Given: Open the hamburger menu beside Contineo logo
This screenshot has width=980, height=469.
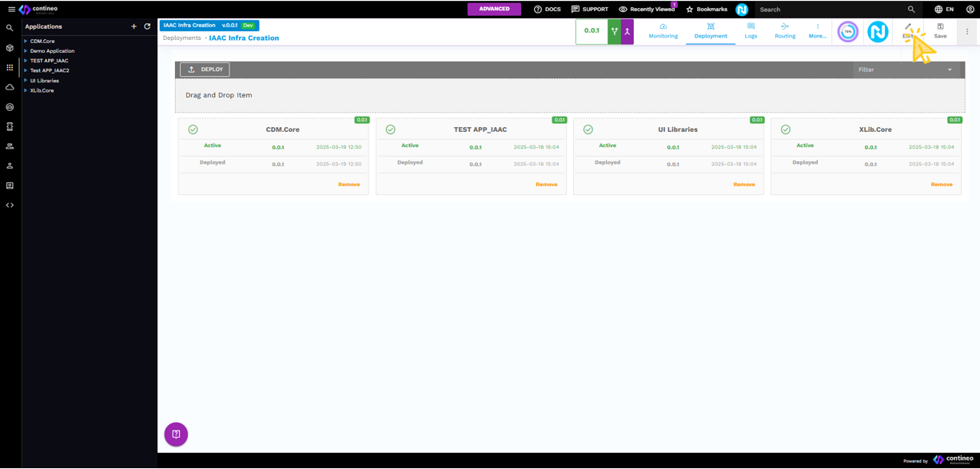Looking at the screenshot, I should [x=11, y=10].
